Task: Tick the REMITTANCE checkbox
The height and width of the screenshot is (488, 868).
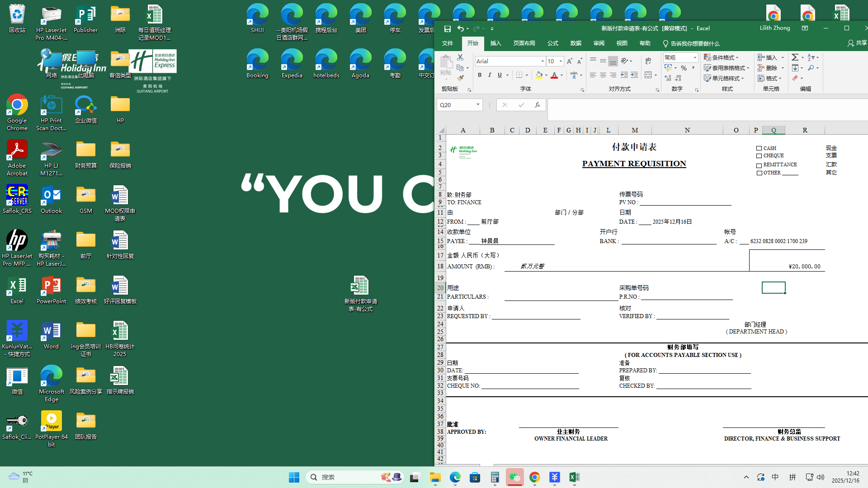Action: click(x=759, y=165)
